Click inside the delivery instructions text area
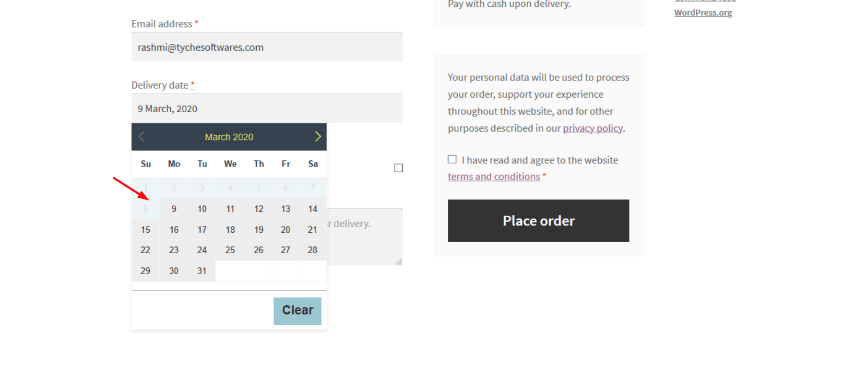 tap(365, 238)
